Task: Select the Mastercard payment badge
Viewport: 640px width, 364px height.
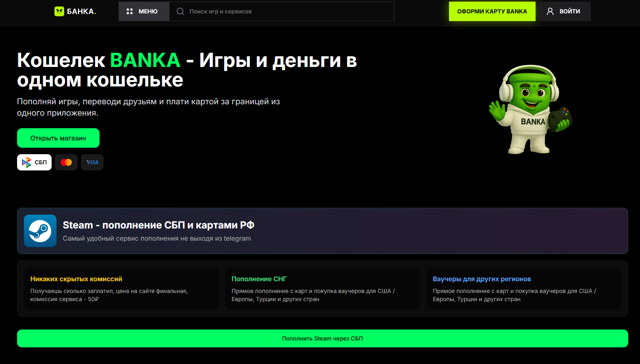Action: (x=66, y=162)
